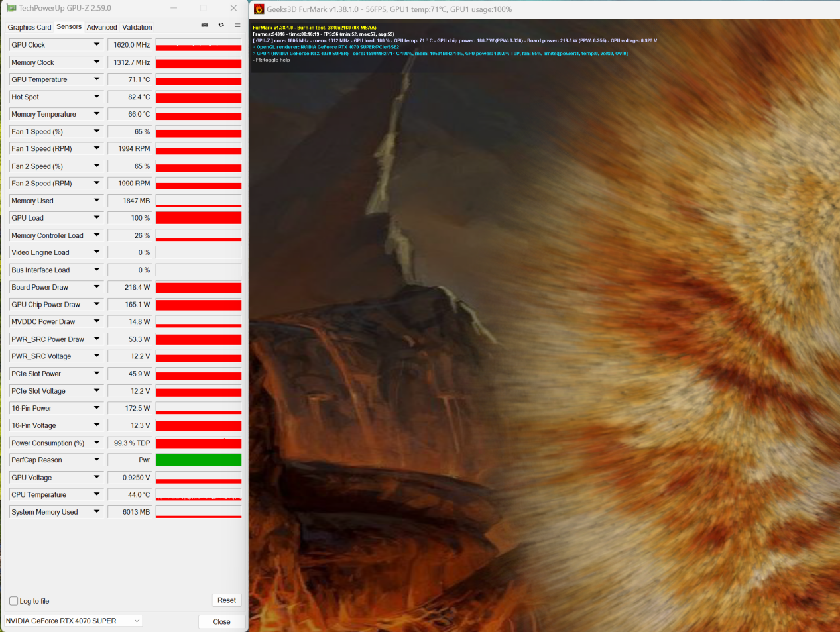Open Memory Clock sensor dropdown arrow

(x=97, y=62)
